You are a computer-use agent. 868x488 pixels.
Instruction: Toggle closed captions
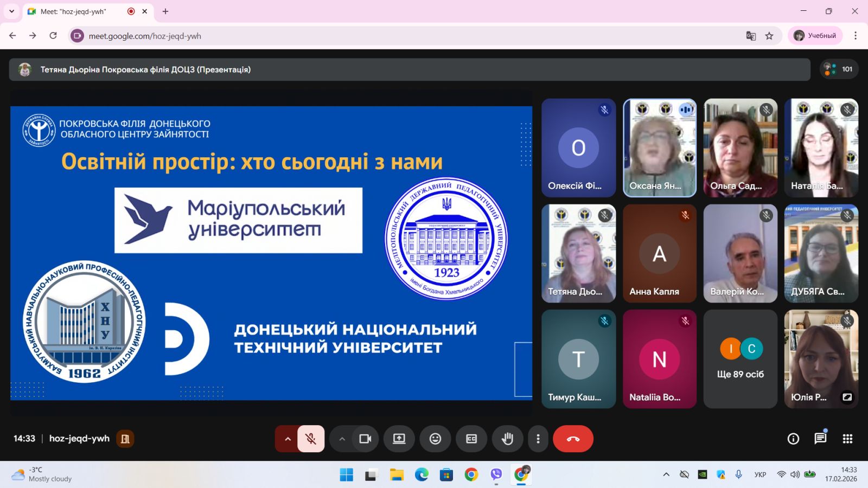coord(471,439)
